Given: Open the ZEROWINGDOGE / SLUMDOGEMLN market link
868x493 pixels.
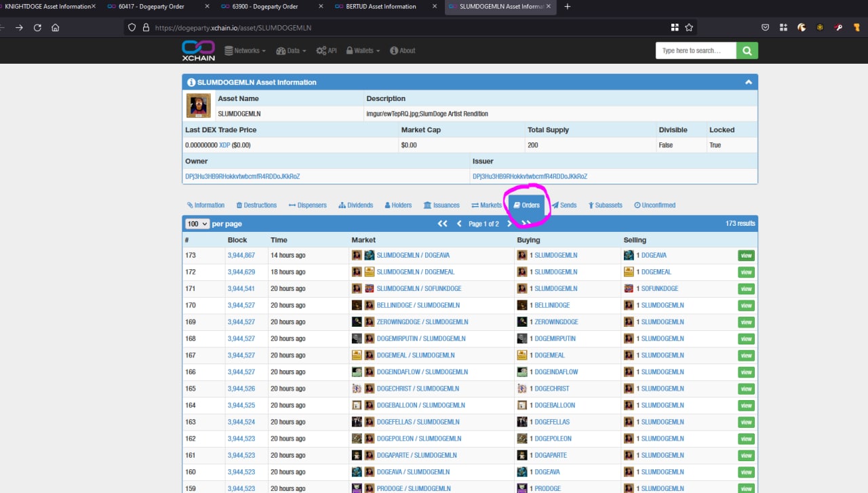Looking at the screenshot, I should coord(422,322).
